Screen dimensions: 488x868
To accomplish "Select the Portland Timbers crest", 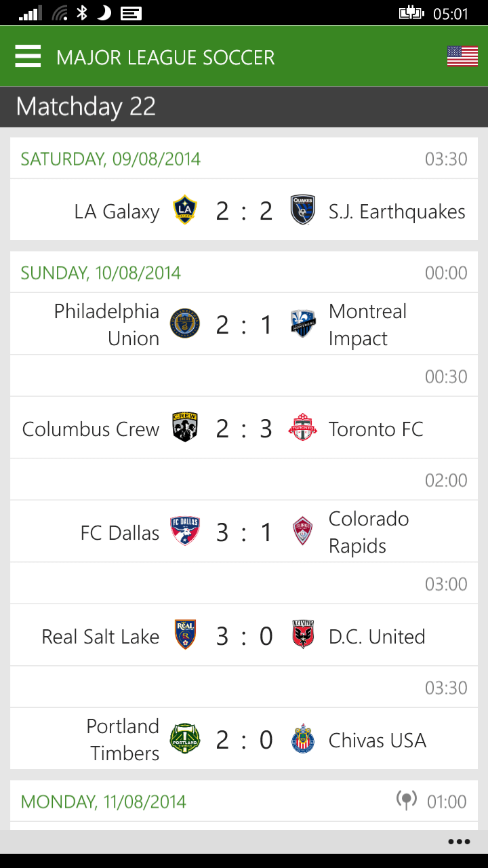I will (185, 739).
